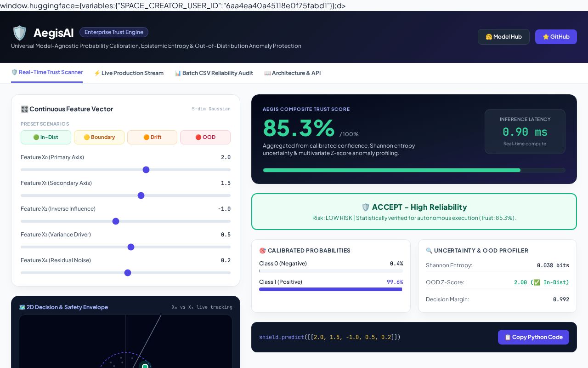Click the Feature X₀ value 2.0

226,157
